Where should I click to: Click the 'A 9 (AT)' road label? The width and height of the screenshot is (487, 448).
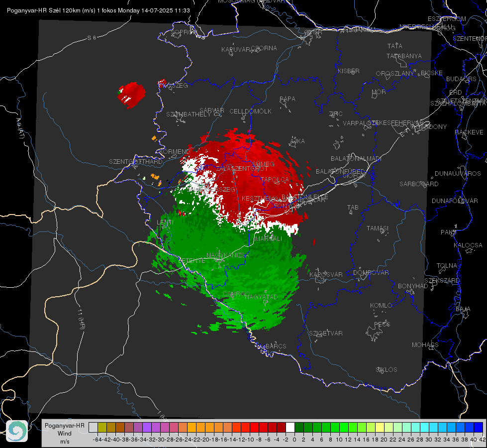click(20, 128)
